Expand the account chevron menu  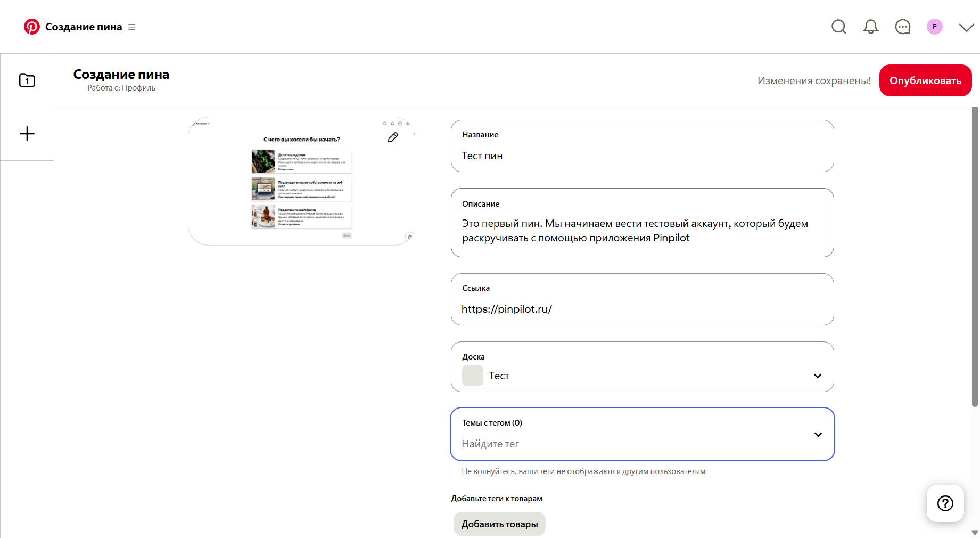point(967,27)
